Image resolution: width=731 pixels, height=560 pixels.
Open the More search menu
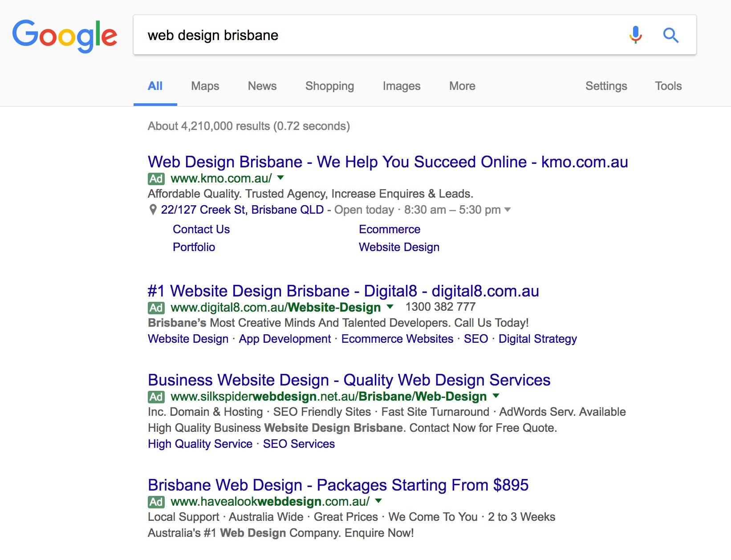(x=462, y=86)
